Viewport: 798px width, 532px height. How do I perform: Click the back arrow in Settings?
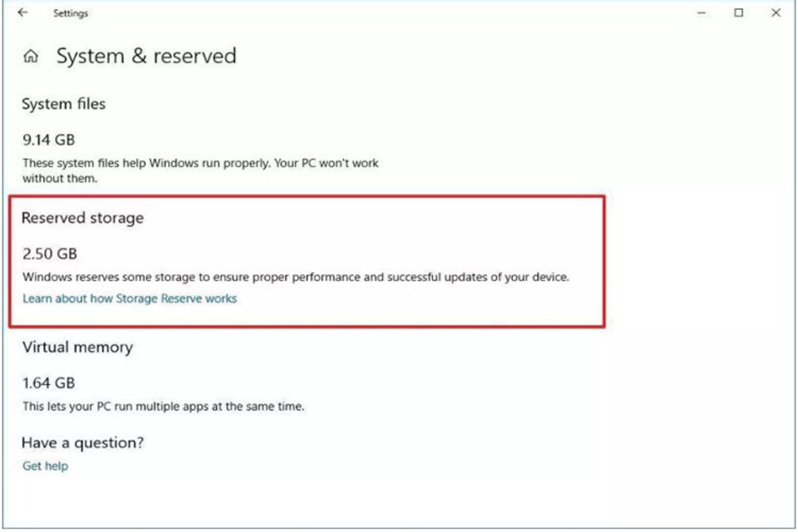22,13
